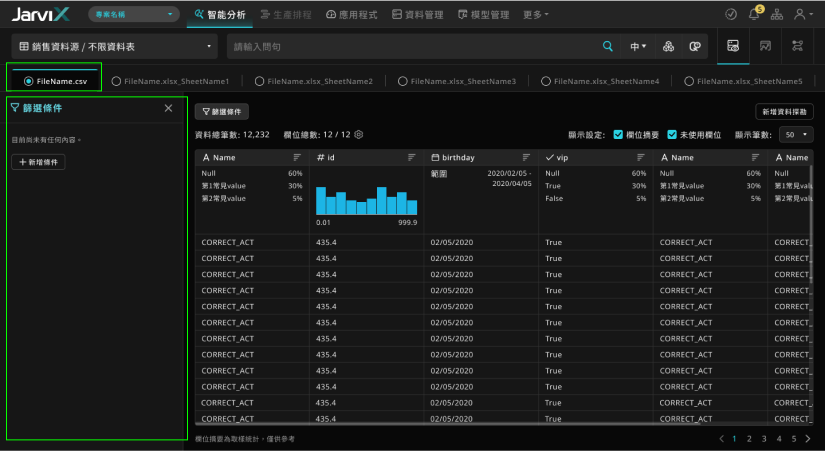This screenshot has height=451, width=825.
Task: Go to next page arrow
Action: [x=808, y=438]
